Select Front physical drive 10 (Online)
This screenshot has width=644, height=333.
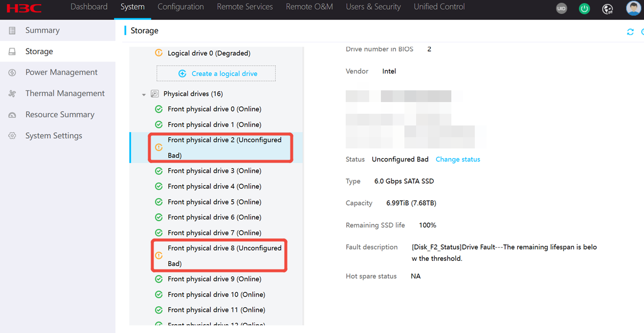216,294
